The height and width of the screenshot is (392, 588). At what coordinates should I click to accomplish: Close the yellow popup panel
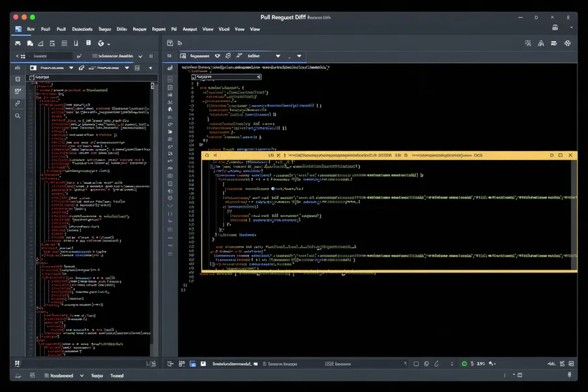pos(570,155)
